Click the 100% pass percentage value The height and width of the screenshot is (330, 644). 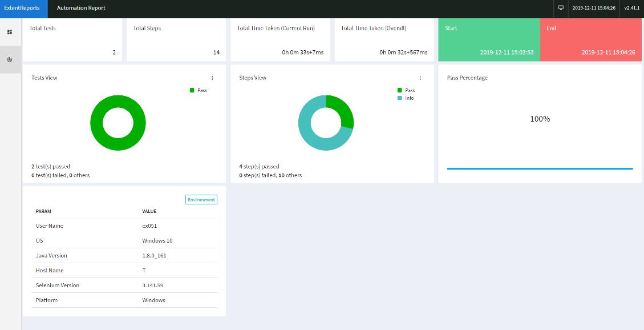pyautogui.click(x=540, y=119)
